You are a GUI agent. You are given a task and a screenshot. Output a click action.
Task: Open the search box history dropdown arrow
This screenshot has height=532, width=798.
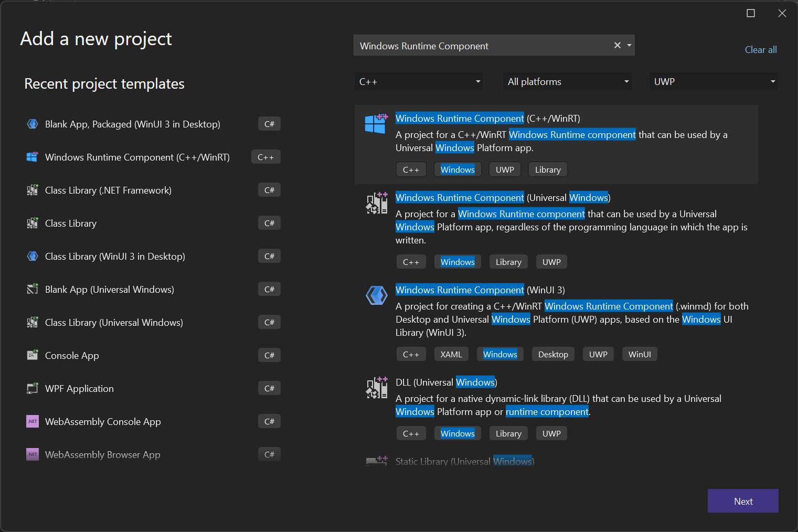[629, 45]
